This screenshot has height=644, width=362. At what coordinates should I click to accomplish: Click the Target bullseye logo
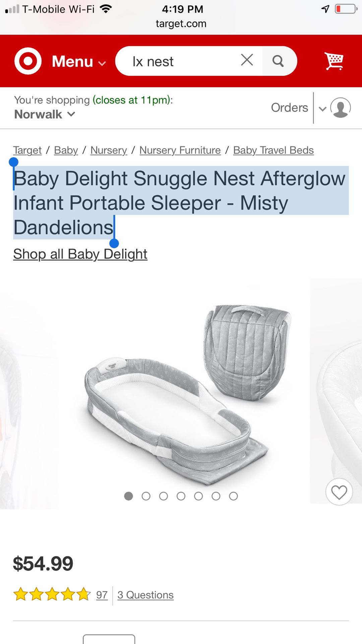pos(28,61)
